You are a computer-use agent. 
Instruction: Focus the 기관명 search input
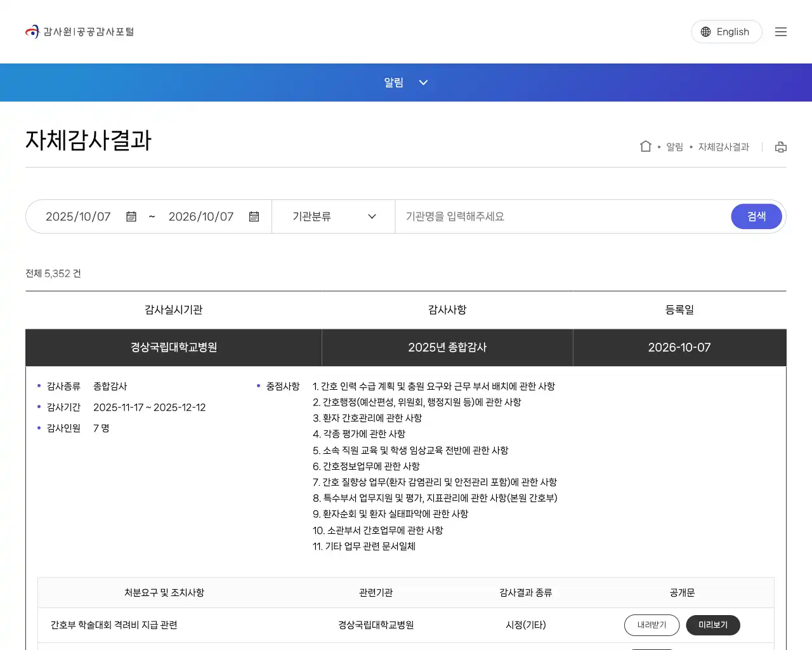(x=563, y=216)
